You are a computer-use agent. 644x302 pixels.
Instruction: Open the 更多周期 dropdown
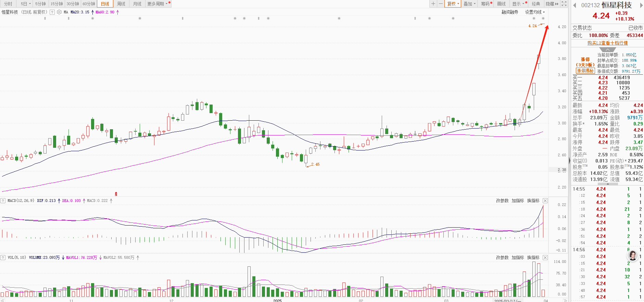point(158,4)
